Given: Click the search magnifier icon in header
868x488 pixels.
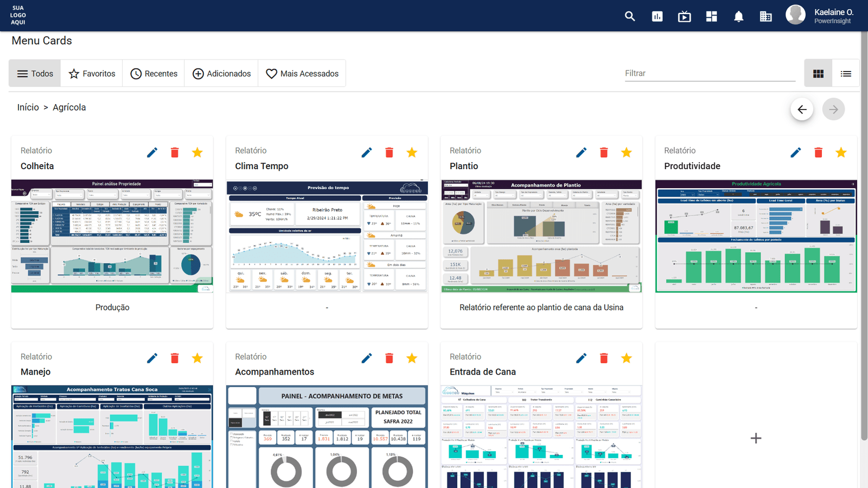Looking at the screenshot, I should click(630, 16).
